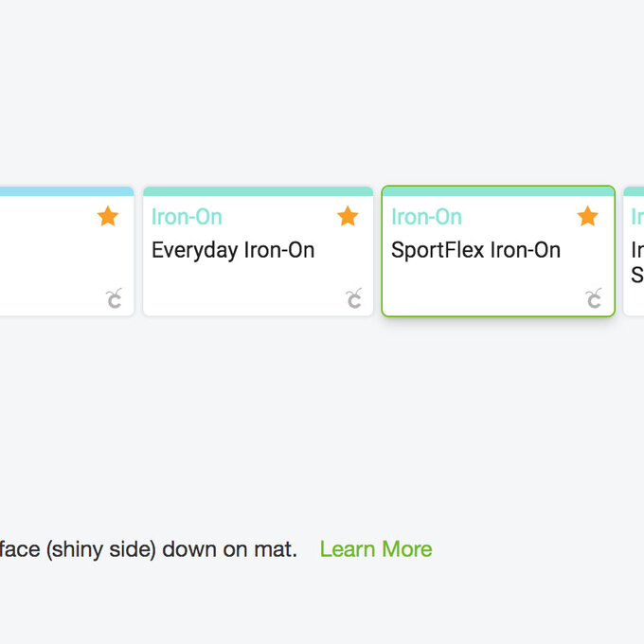Viewport: 644px width, 644px height.
Task: Open the Learn More link
Action: pos(375,549)
